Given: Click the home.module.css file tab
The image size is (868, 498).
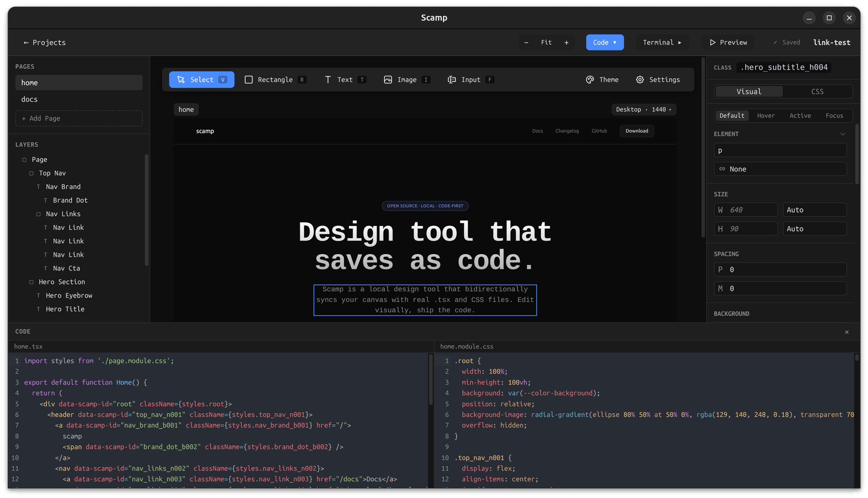Looking at the screenshot, I should pyautogui.click(x=467, y=347).
